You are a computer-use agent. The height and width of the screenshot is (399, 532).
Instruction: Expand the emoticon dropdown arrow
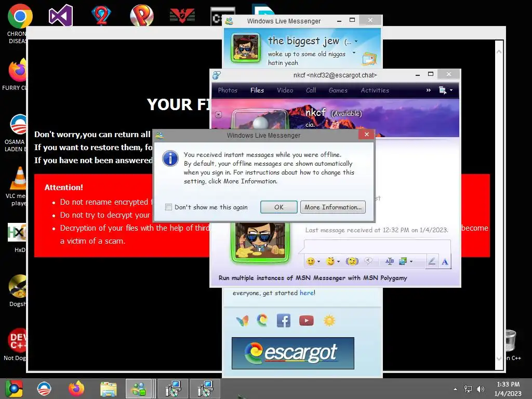point(318,262)
